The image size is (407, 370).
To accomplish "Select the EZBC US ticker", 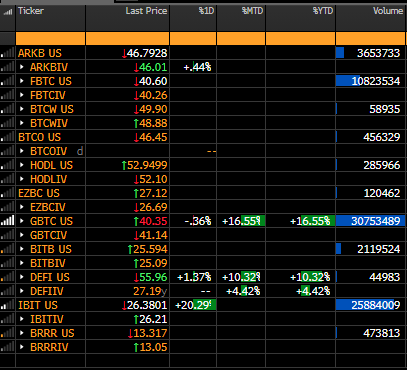I will tap(39, 193).
